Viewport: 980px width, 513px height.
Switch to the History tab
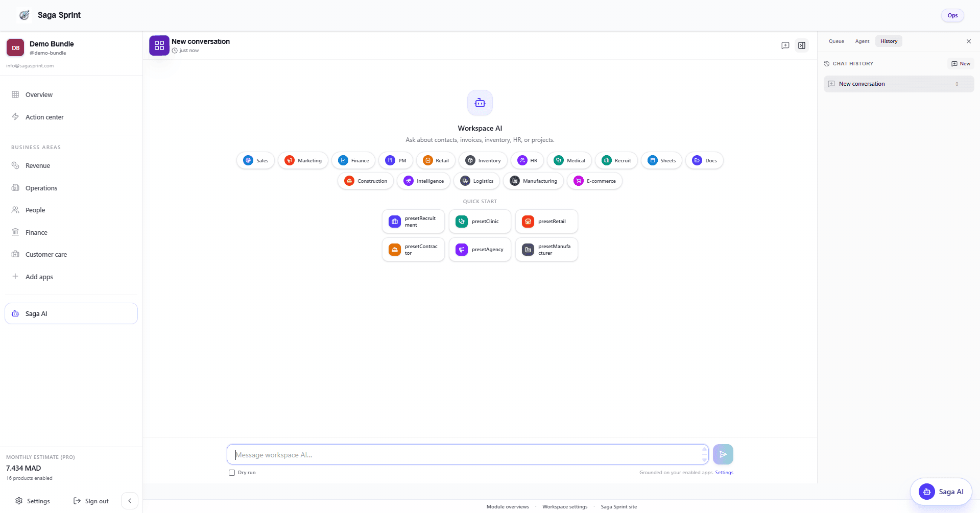tap(889, 41)
